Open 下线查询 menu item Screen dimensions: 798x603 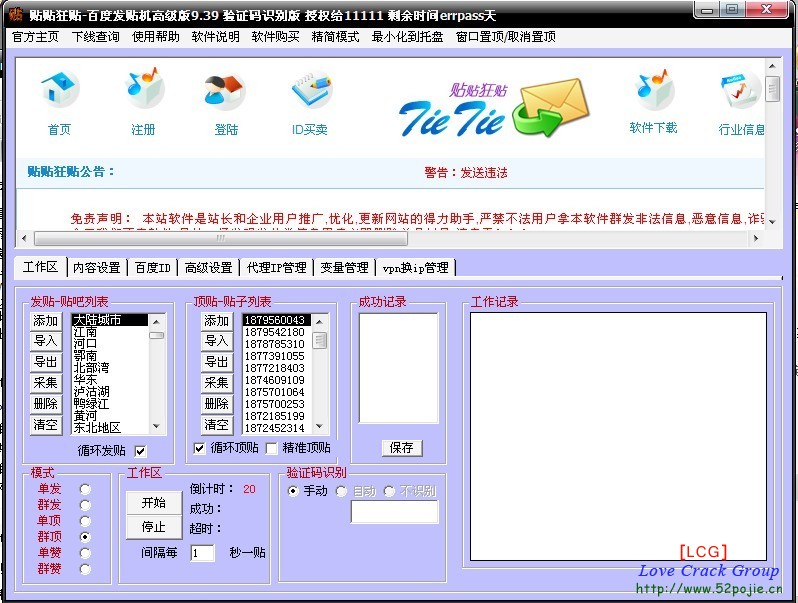96,37
